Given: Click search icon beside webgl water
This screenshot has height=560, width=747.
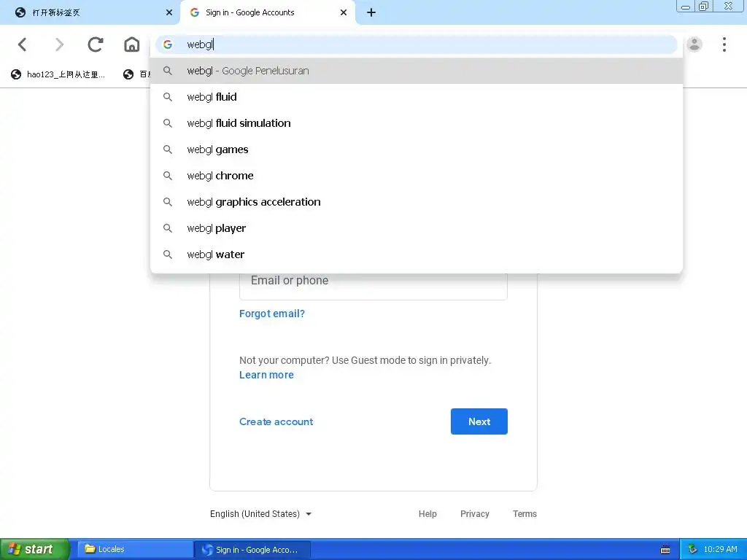Looking at the screenshot, I should point(168,254).
